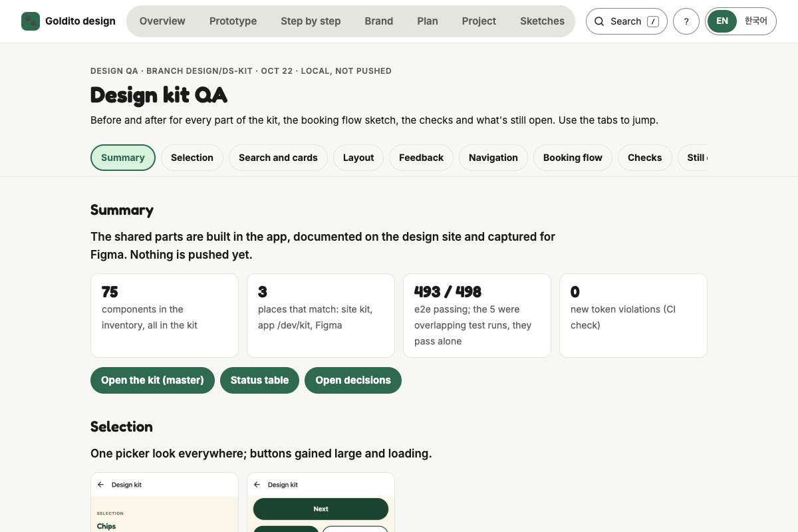Click the slash shortcut key badge
Screen dimensions: 798x532
(x=653, y=21)
